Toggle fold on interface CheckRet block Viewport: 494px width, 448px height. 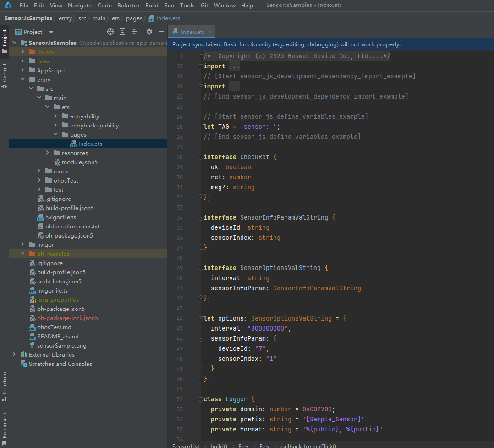point(201,157)
